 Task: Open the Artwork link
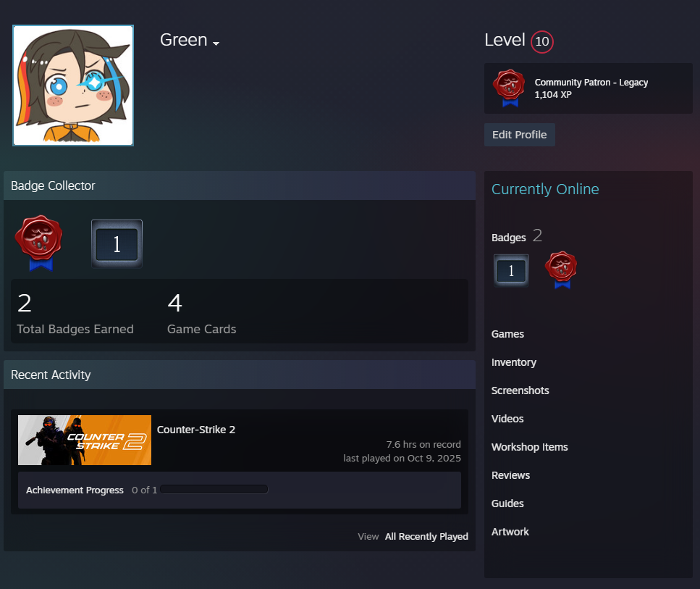pos(510,532)
